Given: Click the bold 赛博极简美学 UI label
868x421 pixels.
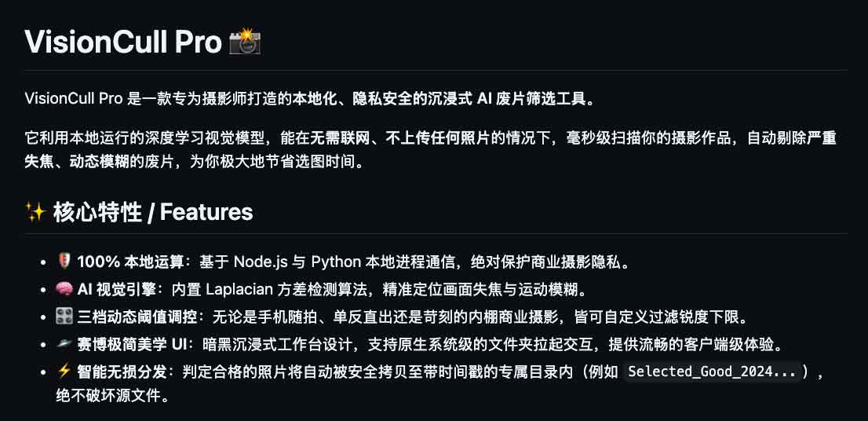Looking at the screenshot, I should coord(129,345).
